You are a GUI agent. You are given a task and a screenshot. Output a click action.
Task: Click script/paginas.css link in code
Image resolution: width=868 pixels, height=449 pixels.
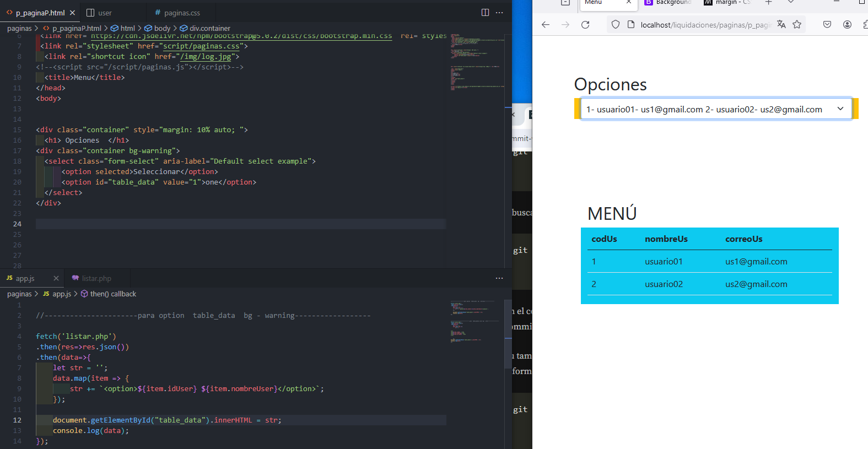tap(201, 46)
